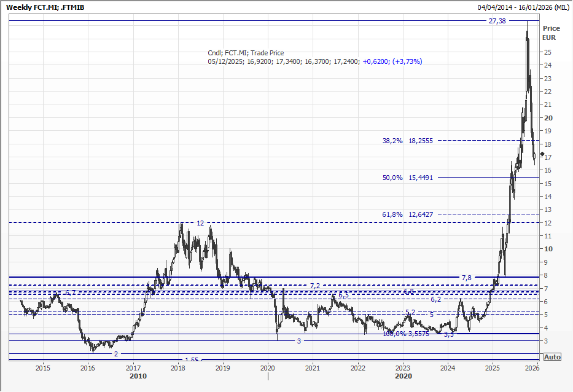
Task: Select the 50,0% Fibonacci level label
Action: (x=392, y=178)
